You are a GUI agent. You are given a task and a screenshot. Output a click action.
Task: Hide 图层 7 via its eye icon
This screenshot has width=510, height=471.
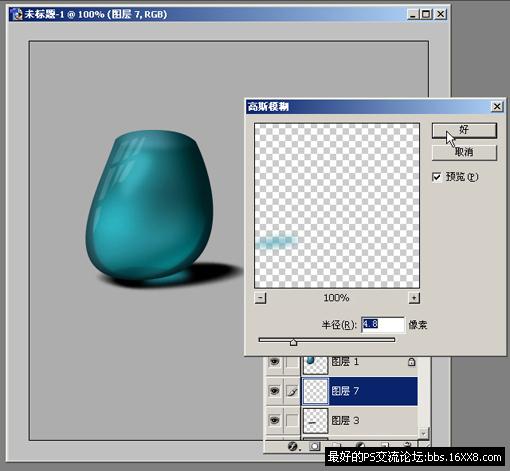pyautogui.click(x=274, y=391)
